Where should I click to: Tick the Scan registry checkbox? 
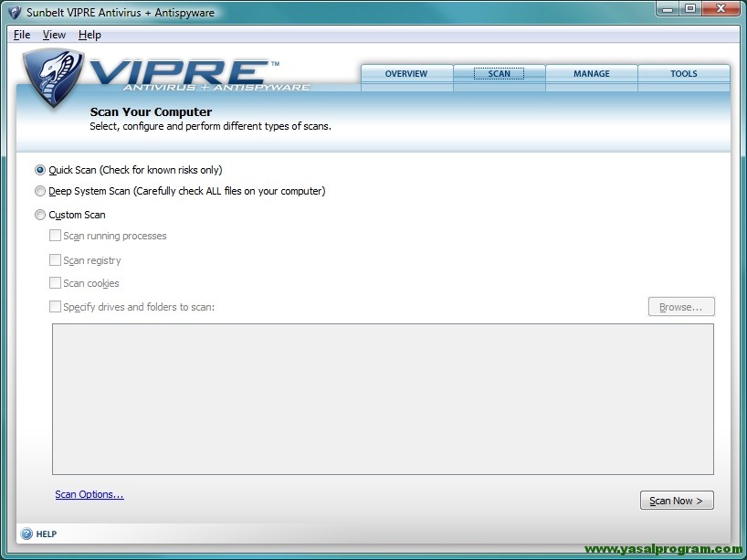56,260
